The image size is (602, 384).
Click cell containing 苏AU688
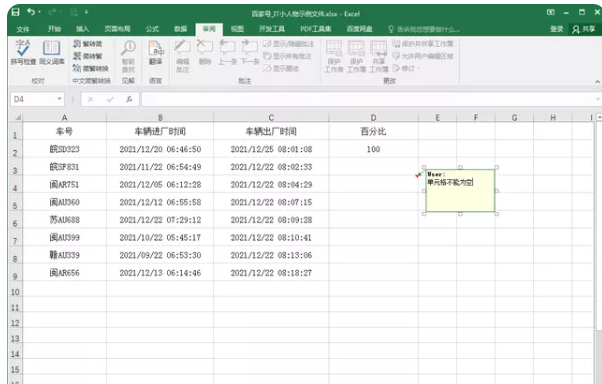point(64,220)
